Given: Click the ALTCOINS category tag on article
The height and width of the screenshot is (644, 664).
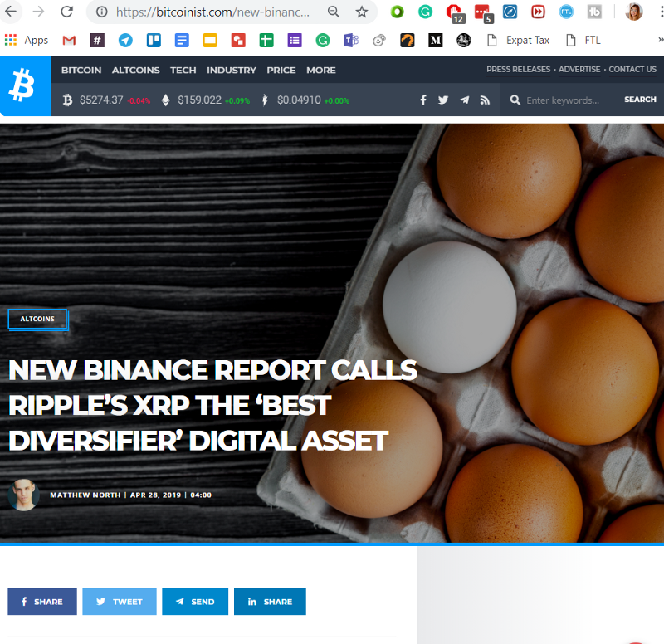Looking at the screenshot, I should click(37, 320).
